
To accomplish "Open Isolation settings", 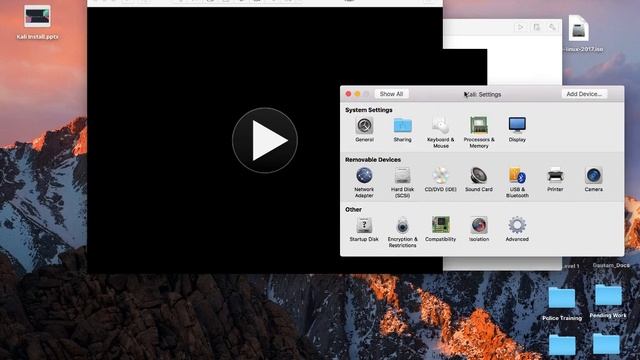I will 479,229.
